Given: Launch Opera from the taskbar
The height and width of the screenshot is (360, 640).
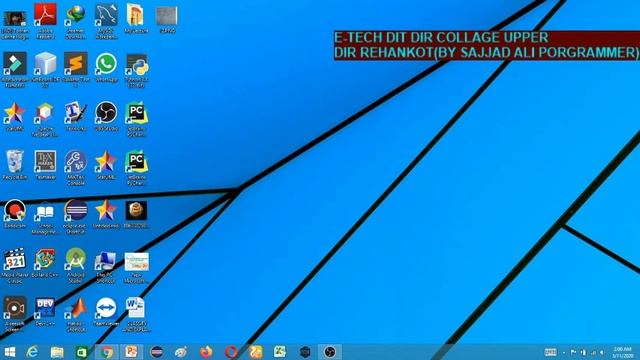Looking at the screenshot, I should (231, 352).
